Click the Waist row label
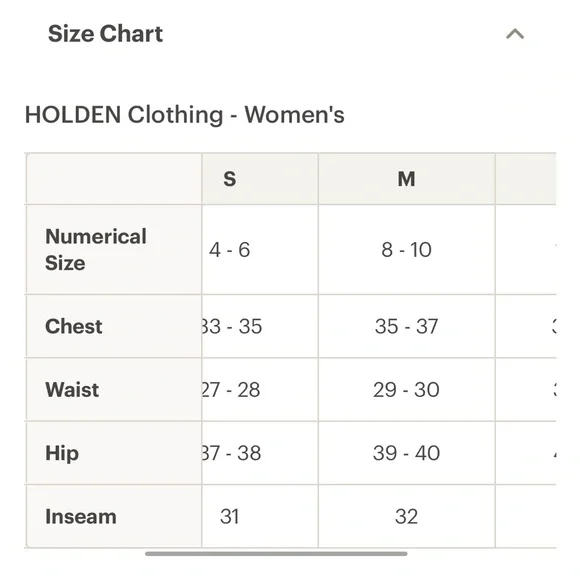This screenshot has width=580, height=580. tap(72, 390)
